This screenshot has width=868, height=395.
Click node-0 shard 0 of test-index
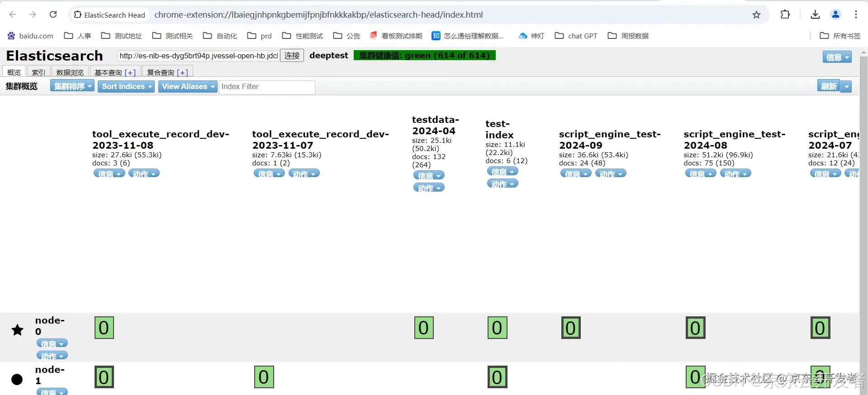497,328
